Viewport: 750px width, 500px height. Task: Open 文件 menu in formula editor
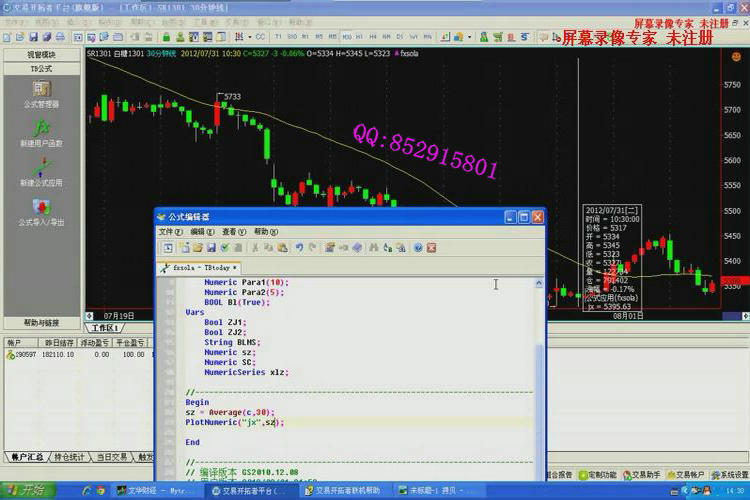coord(172,231)
